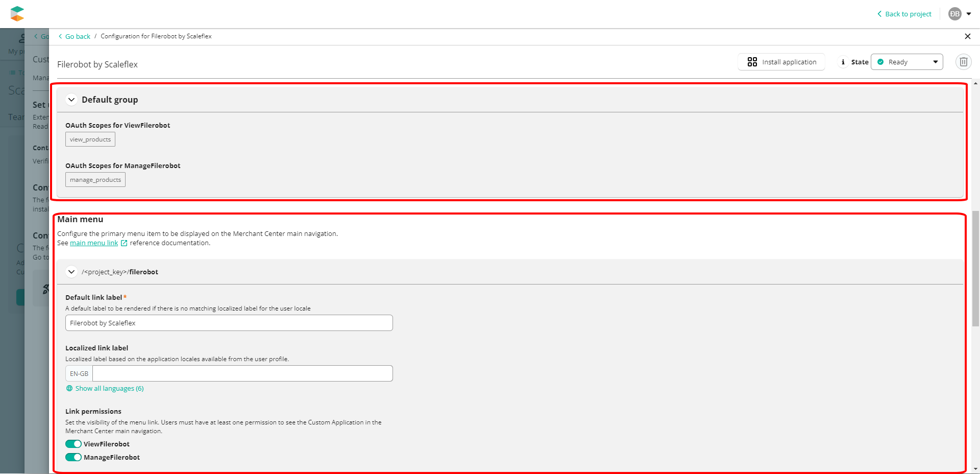The image size is (980, 474).
Task: Click the vertical scrollbar thumb
Action: 975,268
